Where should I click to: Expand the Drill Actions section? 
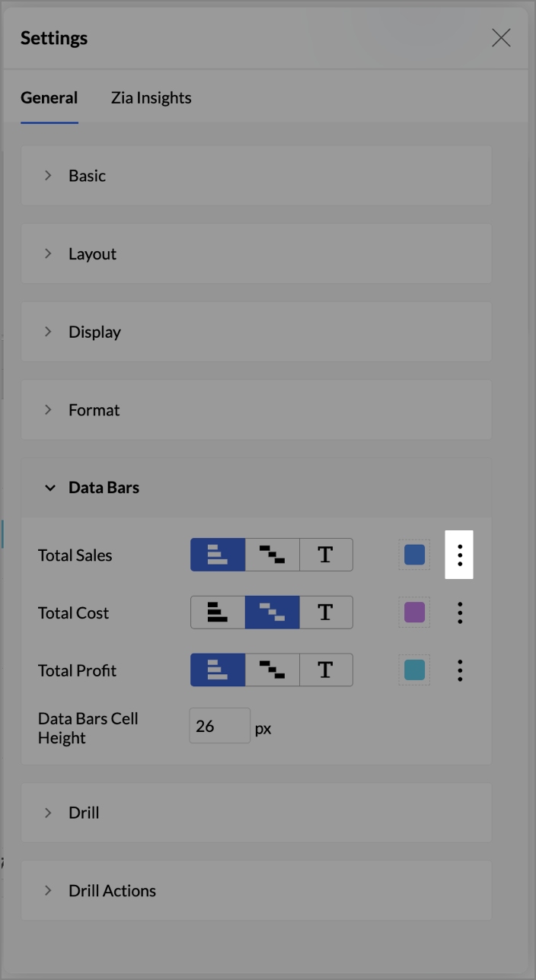click(112, 891)
